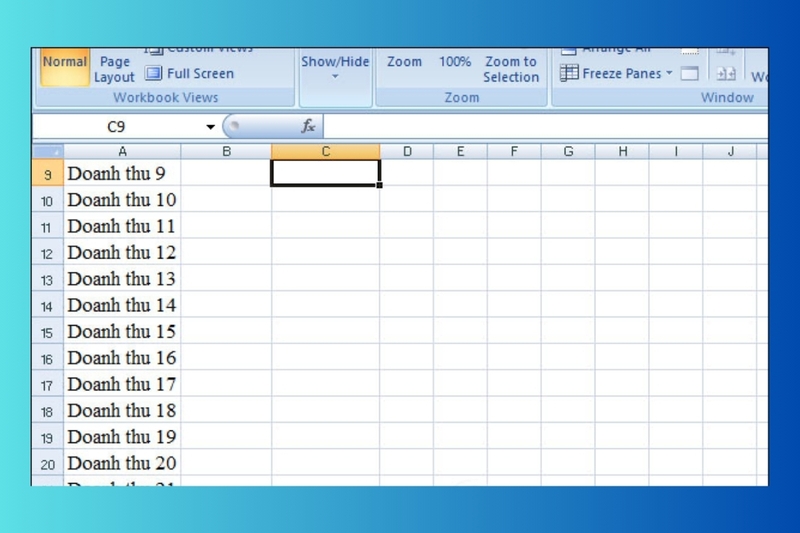The width and height of the screenshot is (800, 533).
Task: Select row 20 header
Action: click(x=47, y=464)
